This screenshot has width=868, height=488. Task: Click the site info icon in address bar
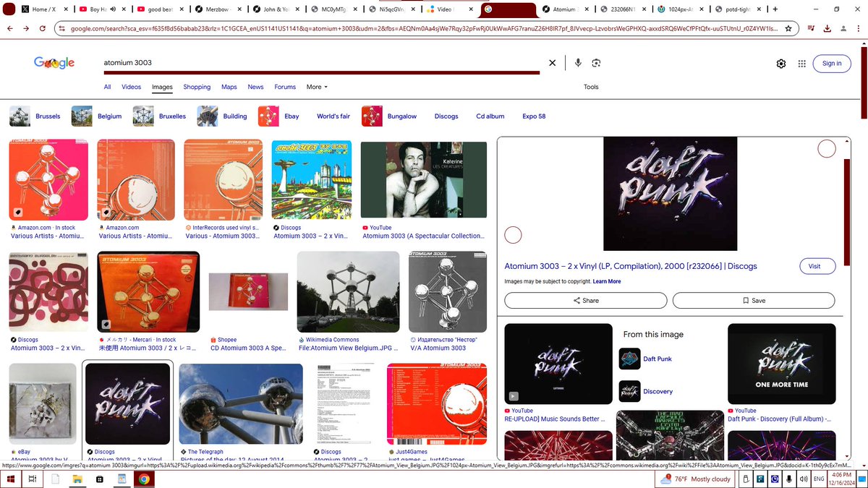tap(62, 29)
